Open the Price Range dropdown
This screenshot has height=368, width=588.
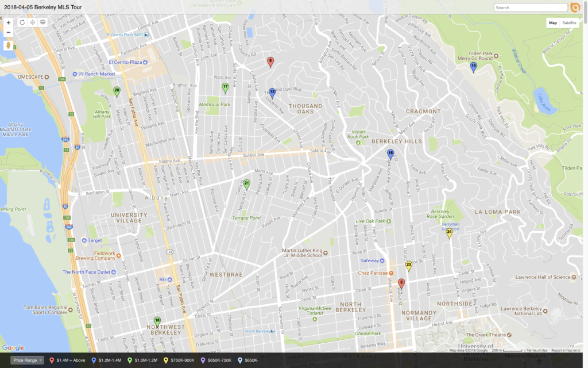[x=28, y=360]
